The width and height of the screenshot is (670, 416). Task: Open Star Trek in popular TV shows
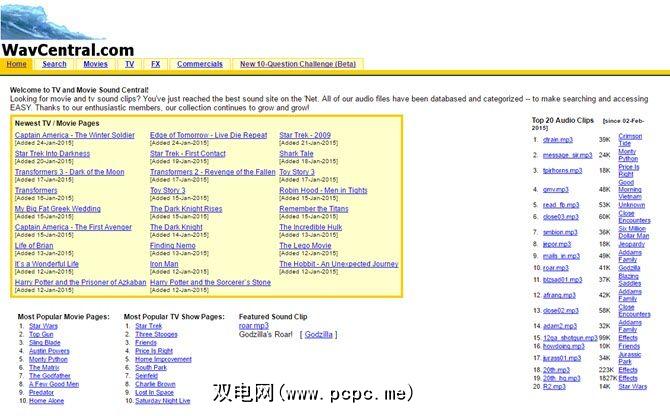[x=149, y=326]
